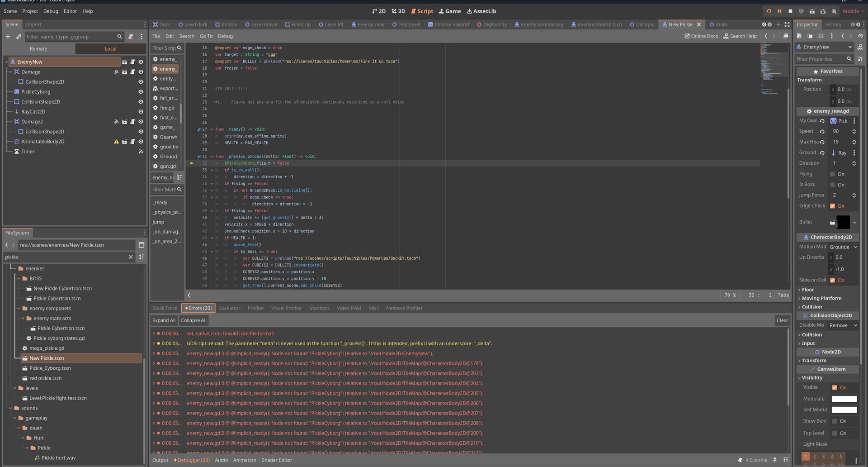Stop the running project
Screen dimensions: 868x467
(x=790, y=11)
